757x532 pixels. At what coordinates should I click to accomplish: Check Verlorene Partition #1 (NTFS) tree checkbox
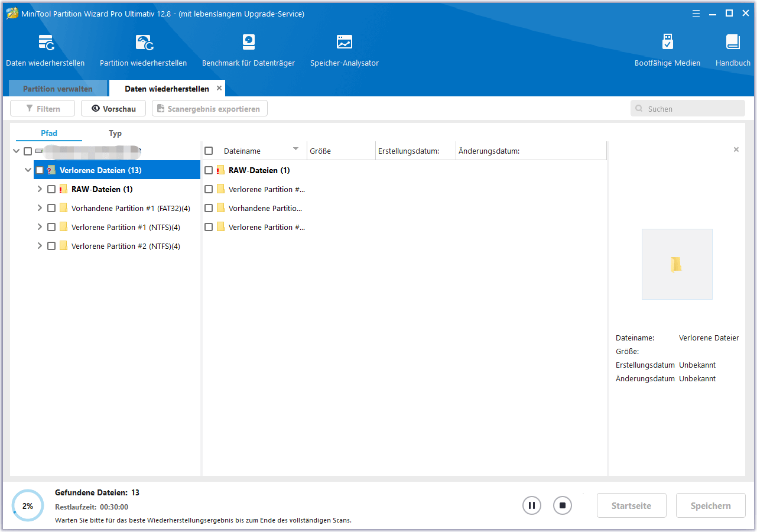pyautogui.click(x=51, y=227)
